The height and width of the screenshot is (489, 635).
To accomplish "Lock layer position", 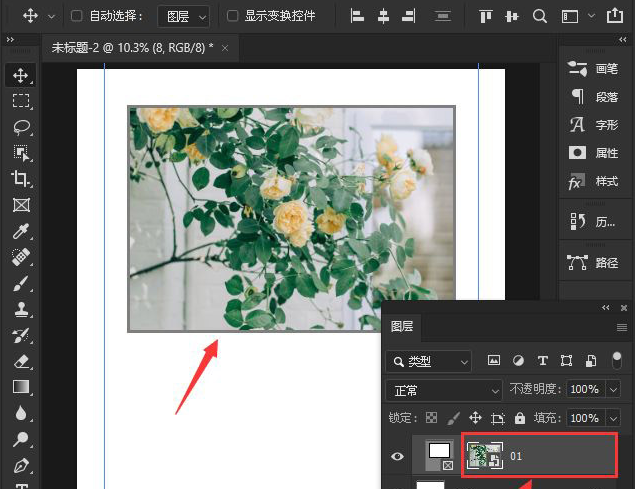I will [475, 418].
